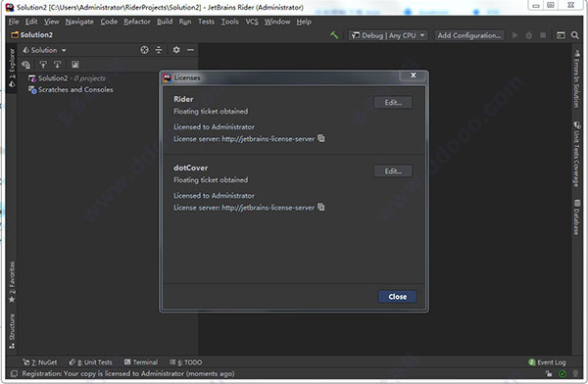Open Event Log tool window
The image size is (588, 384).
[547, 362]
